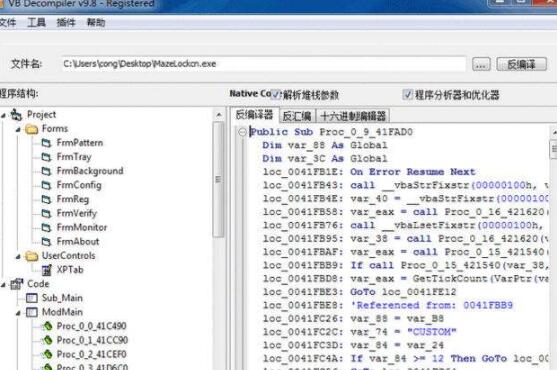
Task: Collapse the Forms folder node
Action: [x=18, y=130]
